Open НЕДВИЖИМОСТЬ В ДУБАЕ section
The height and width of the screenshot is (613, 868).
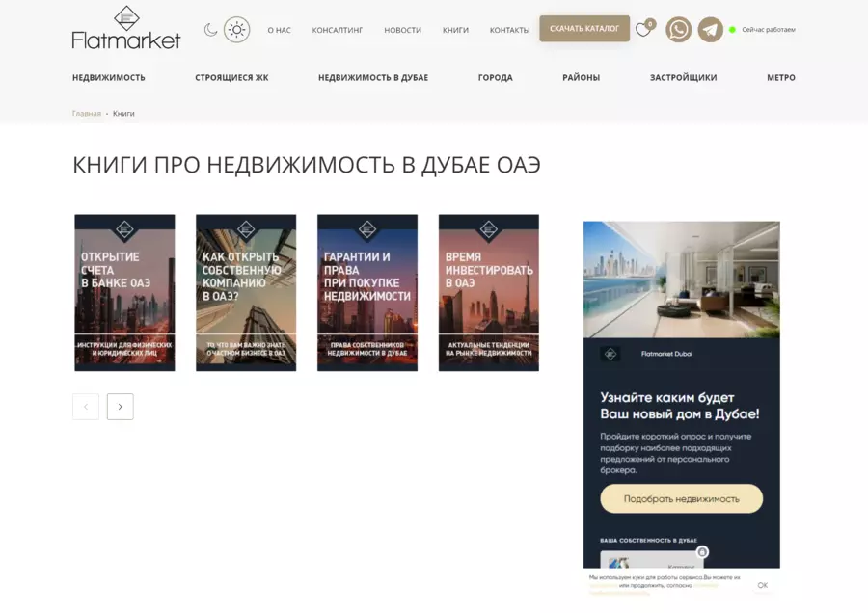[x=373, y=77]
